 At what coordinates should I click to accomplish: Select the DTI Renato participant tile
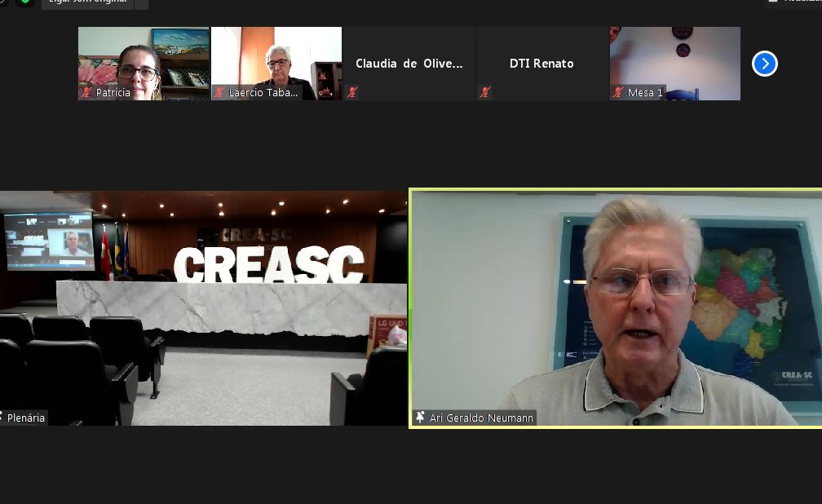pyautogui.click(x=541, y=63)
